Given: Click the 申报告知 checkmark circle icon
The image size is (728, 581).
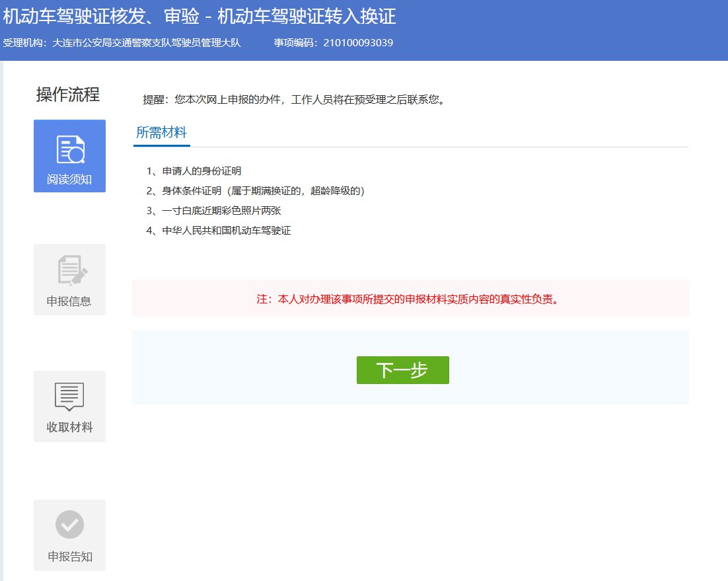Looking at the screenshot, I should [x=69, y=525].
